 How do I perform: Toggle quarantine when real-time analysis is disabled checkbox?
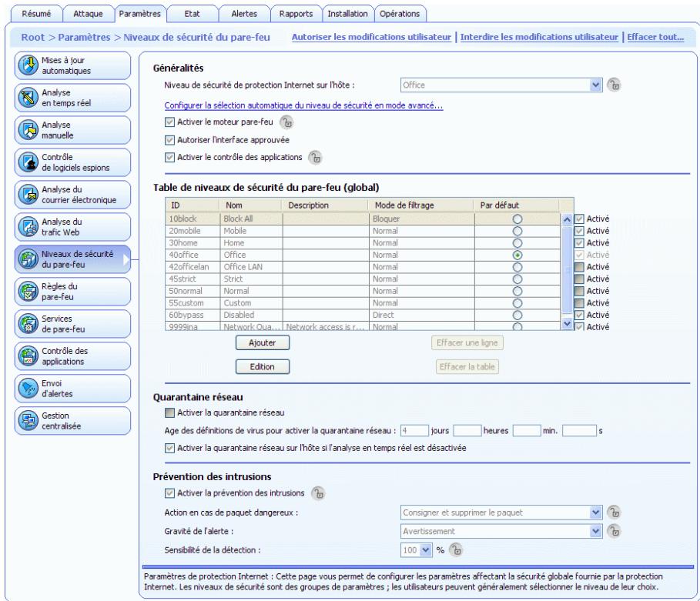pos(169,448)
